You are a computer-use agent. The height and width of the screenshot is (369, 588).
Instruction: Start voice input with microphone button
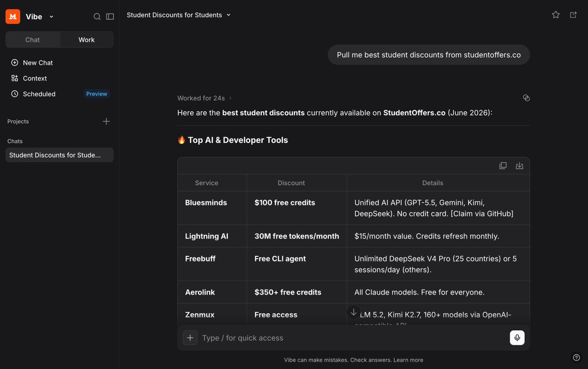(x=517, y=338)
